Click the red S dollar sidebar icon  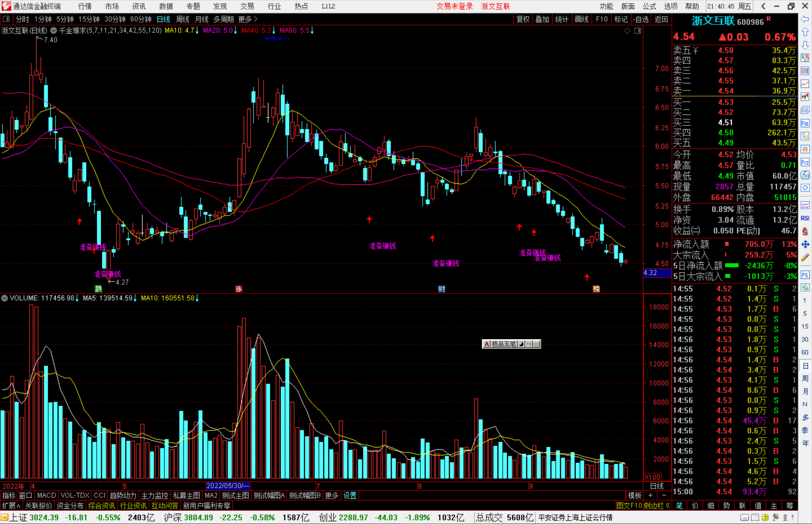(805, 231)
